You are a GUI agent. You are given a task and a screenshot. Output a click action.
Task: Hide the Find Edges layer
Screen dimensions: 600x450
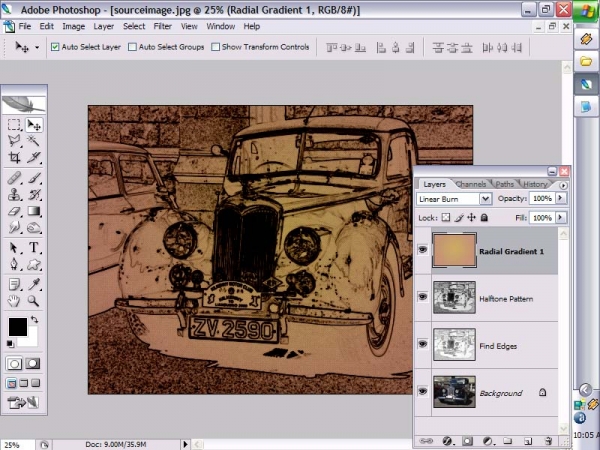click(x=422, y=344)
